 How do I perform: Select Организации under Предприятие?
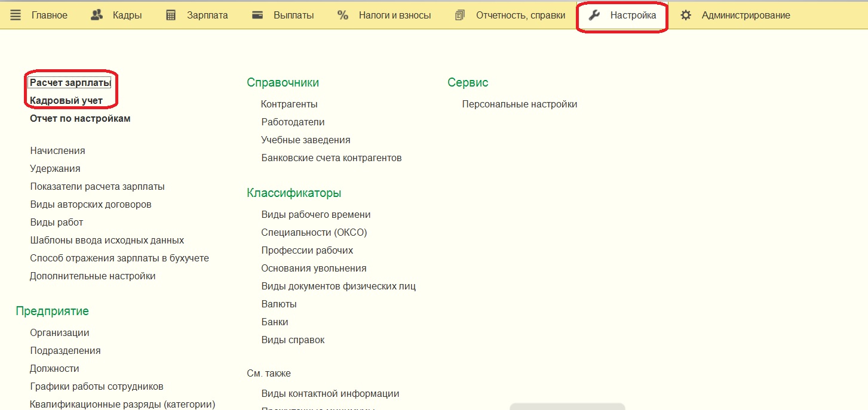point(60,333)
